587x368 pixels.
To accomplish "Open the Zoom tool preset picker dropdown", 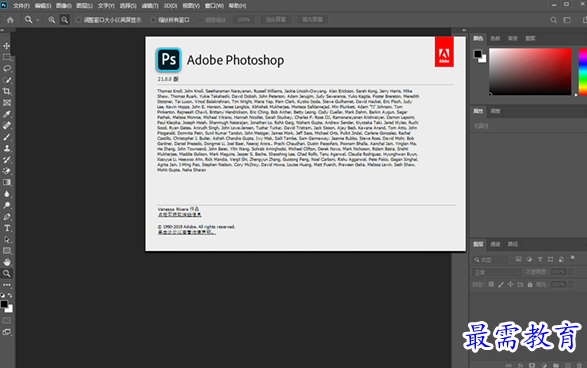I will [x=38, y=20].
